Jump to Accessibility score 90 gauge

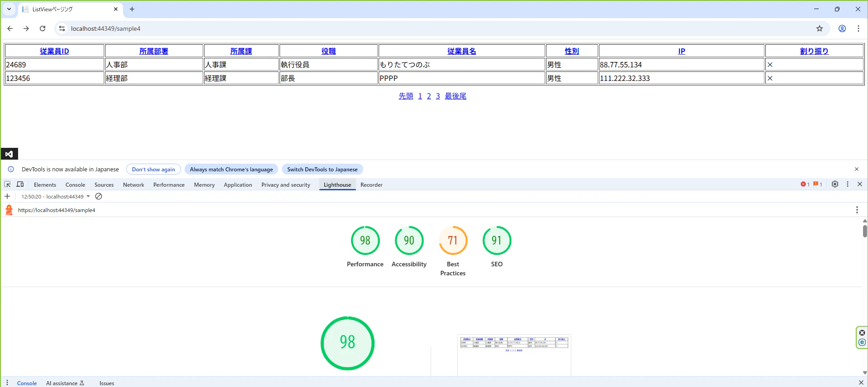point(409,246)
